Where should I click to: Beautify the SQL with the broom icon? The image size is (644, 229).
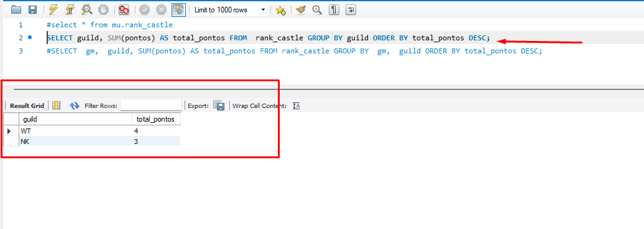coord(301,9)
